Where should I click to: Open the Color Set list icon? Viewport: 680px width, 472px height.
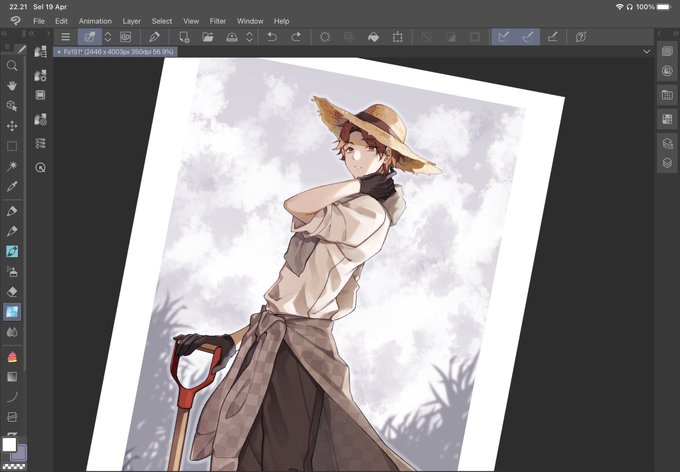pyautogui.click(x=40, y=143)
